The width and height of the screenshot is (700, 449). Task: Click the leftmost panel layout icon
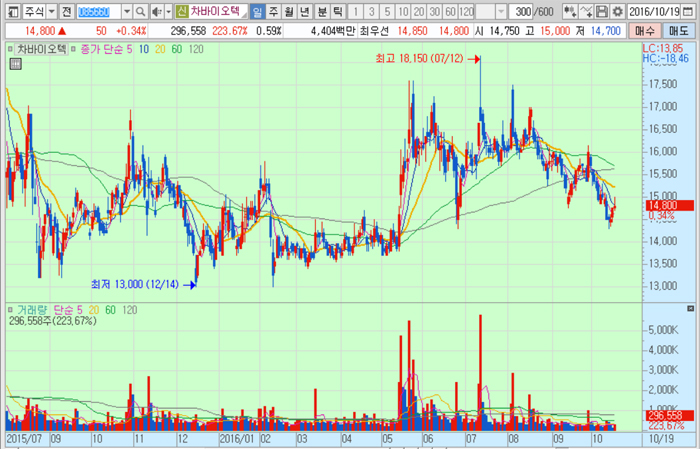pos(8,11)
